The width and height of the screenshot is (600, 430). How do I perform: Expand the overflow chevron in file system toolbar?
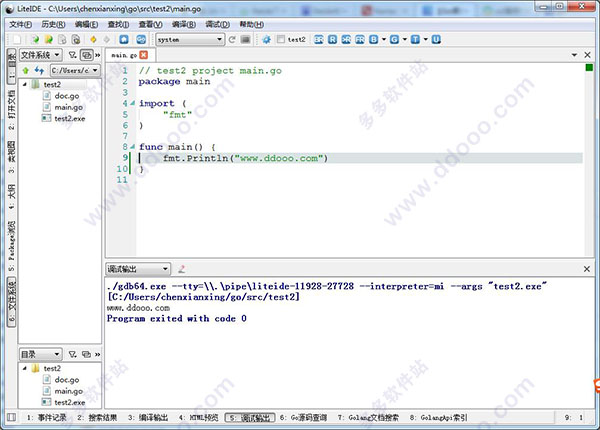(97, 55)
